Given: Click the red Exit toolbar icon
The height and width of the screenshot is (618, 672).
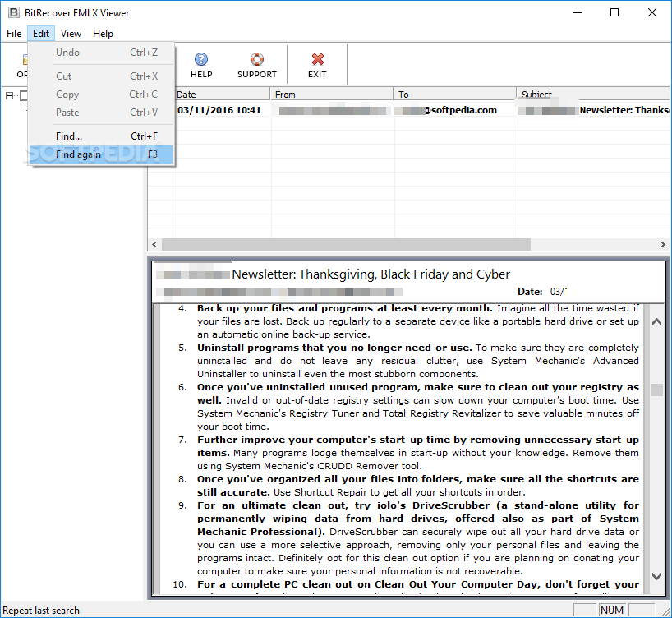Looking at the screenshot, I should point(317,65).
